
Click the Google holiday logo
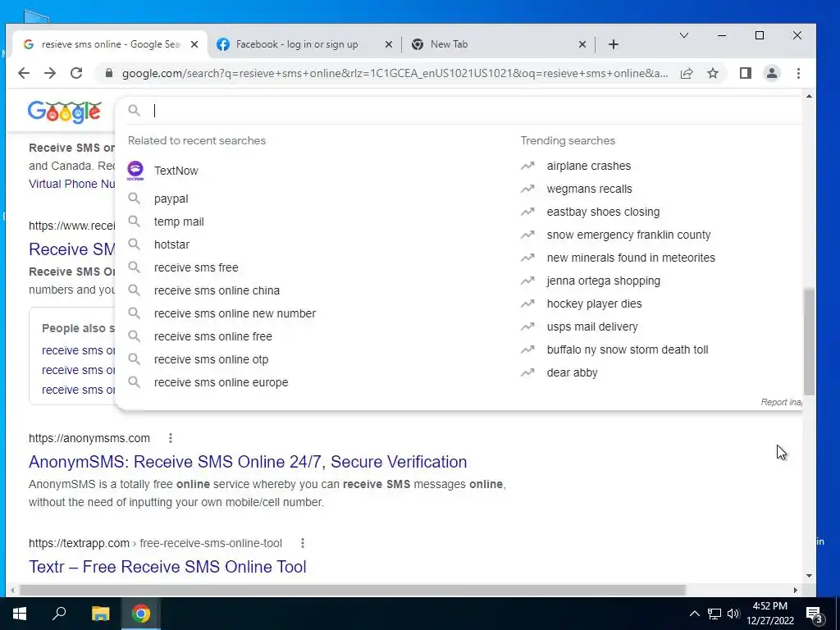(x=64, y=112)
